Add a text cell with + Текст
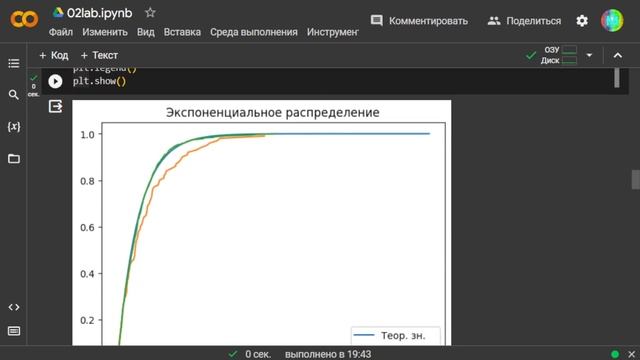 coord(99,55)
